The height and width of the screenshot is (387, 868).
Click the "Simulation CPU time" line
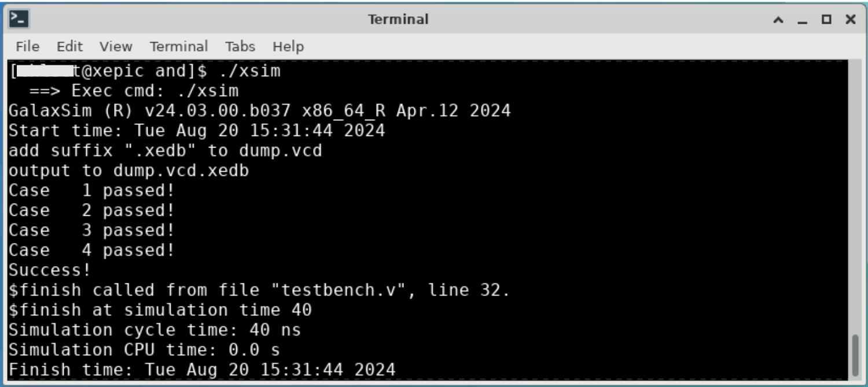pos(144,349)
